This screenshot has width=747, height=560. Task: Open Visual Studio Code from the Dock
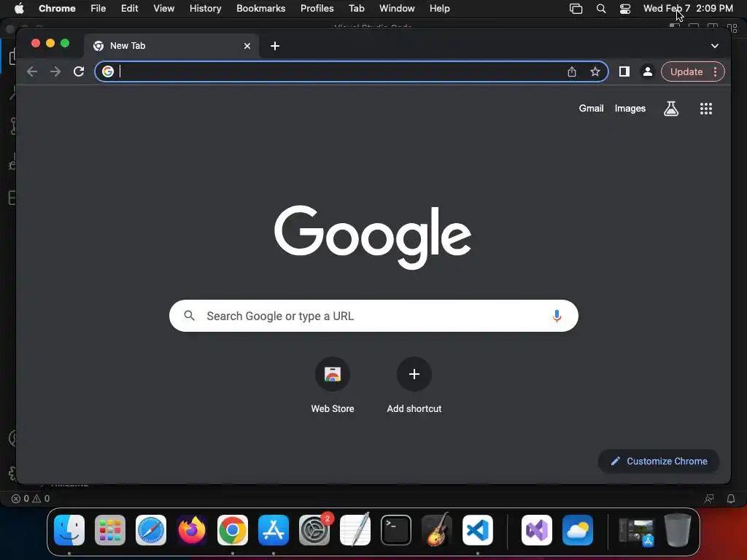coord(478,530)
